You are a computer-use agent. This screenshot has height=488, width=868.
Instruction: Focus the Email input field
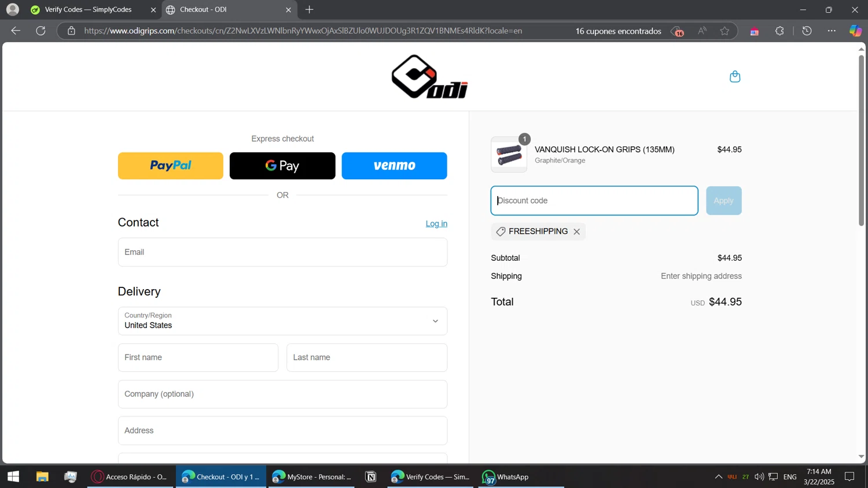(x=282, y=252)
